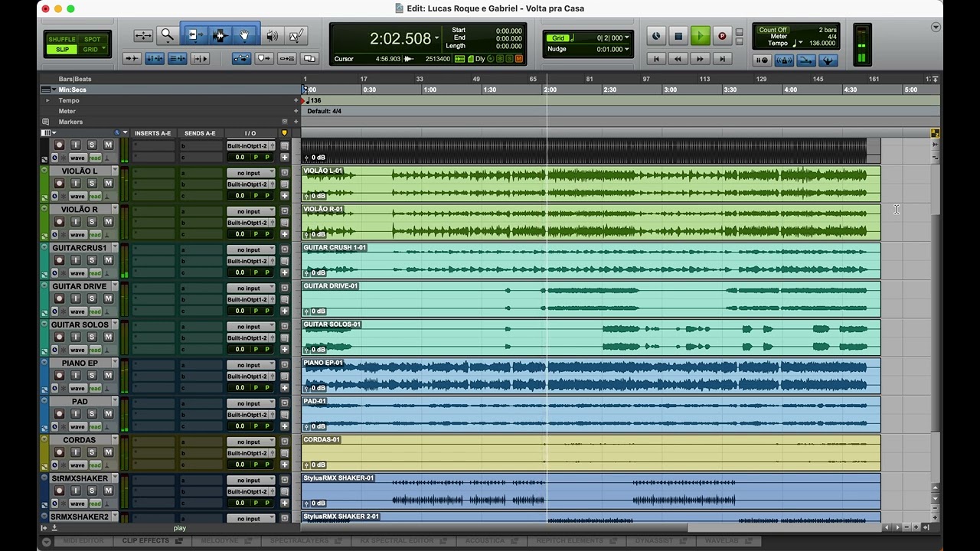Open the ACOUSTICA tab
Image resolution: width=980 pixels, height=551 pixels.
491,541
